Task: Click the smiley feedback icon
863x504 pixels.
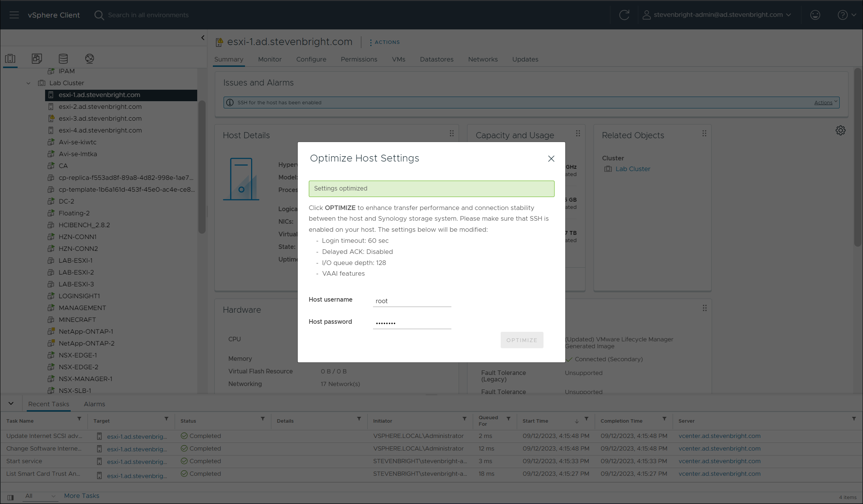Action: [x=815, y=15]
